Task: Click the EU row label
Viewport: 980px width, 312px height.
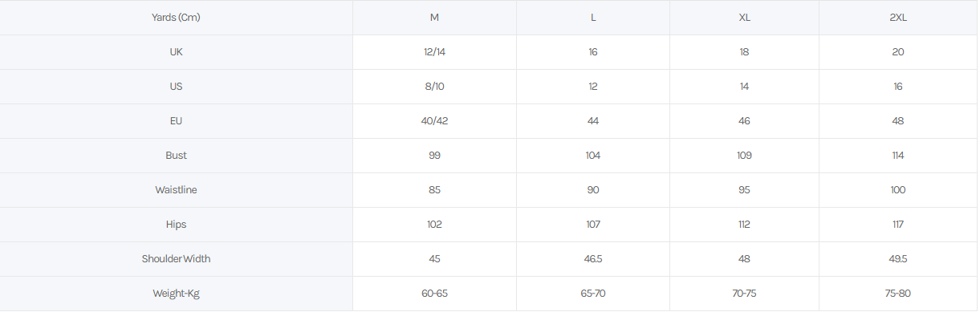Action: [176, 121]
